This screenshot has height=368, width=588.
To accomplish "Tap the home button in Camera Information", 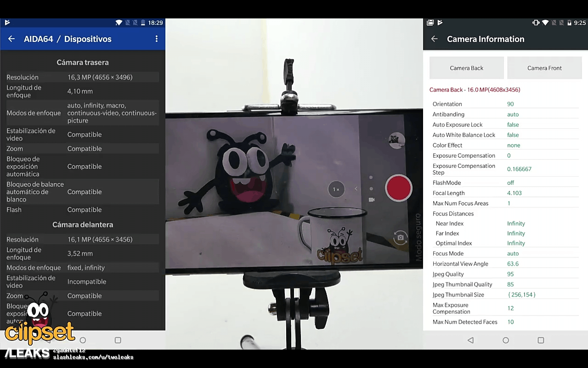I will pyautogui.click(x=506, y=340).
